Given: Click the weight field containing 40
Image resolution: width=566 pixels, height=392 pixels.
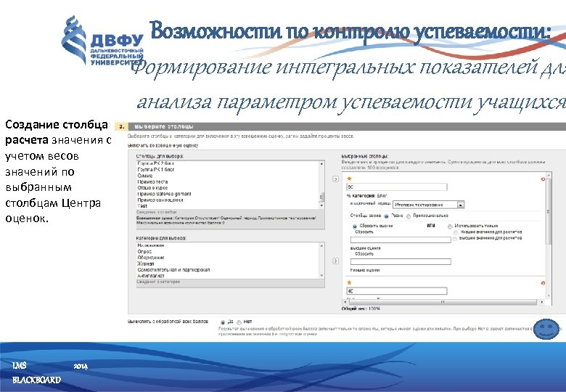Looking at the screenshot, I should [x=397, y=290].
